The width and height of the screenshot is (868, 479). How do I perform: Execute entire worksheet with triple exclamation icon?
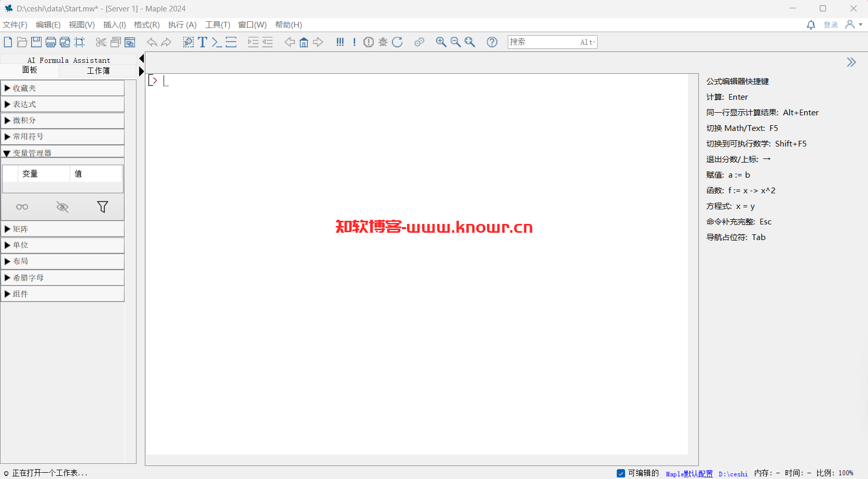pyautogui.click(x=340, y=42)
